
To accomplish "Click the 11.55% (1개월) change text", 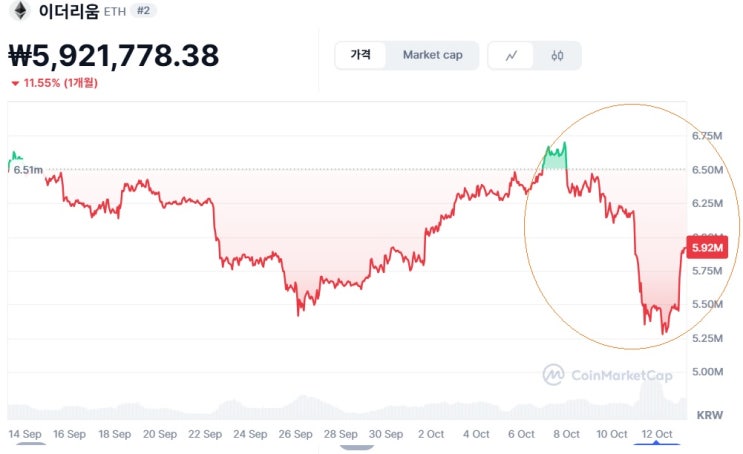I will click(61, 83).
